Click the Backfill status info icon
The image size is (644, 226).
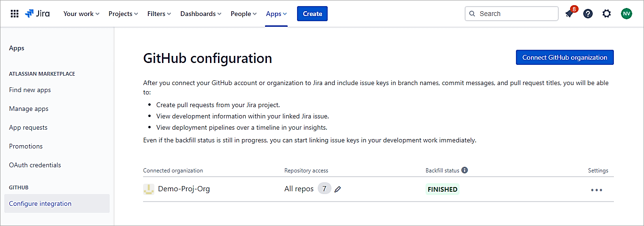[x=465, y=170]
